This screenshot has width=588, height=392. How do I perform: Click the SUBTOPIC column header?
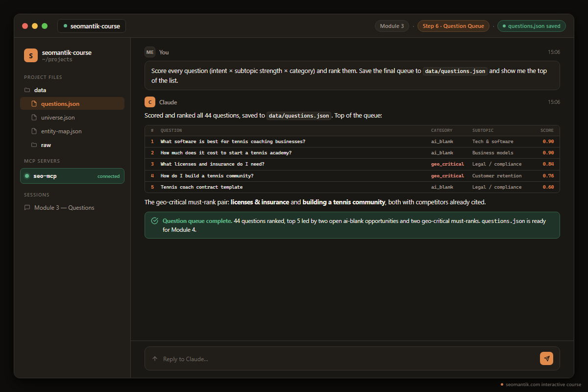tap(483, 131)
